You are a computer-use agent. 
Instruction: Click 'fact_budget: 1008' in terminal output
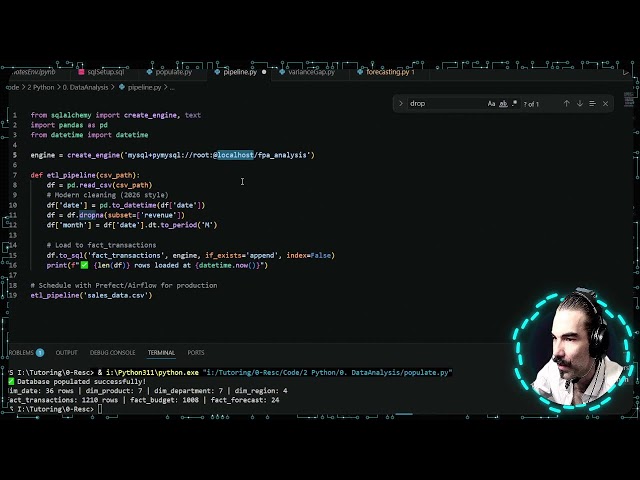pyautogui.click(x=164, y=400)
